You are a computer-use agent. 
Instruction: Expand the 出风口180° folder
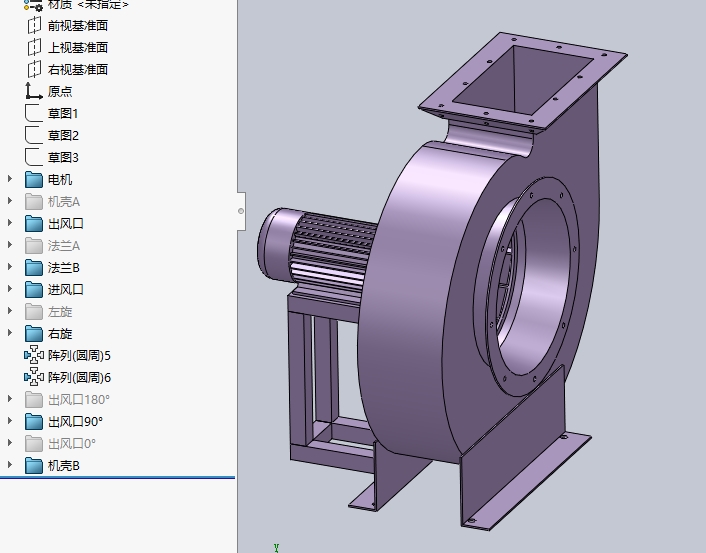click(x=10, y=399)
